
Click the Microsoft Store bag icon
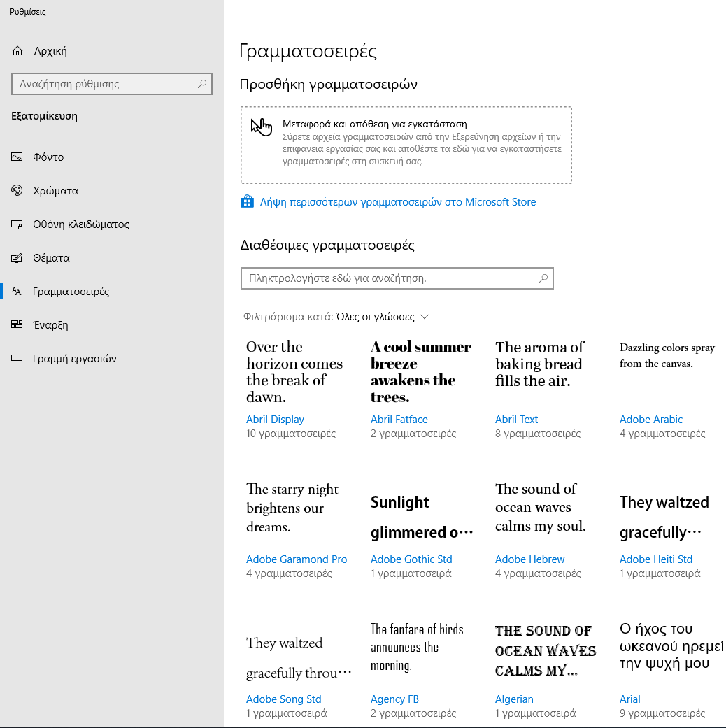point(247,202)
